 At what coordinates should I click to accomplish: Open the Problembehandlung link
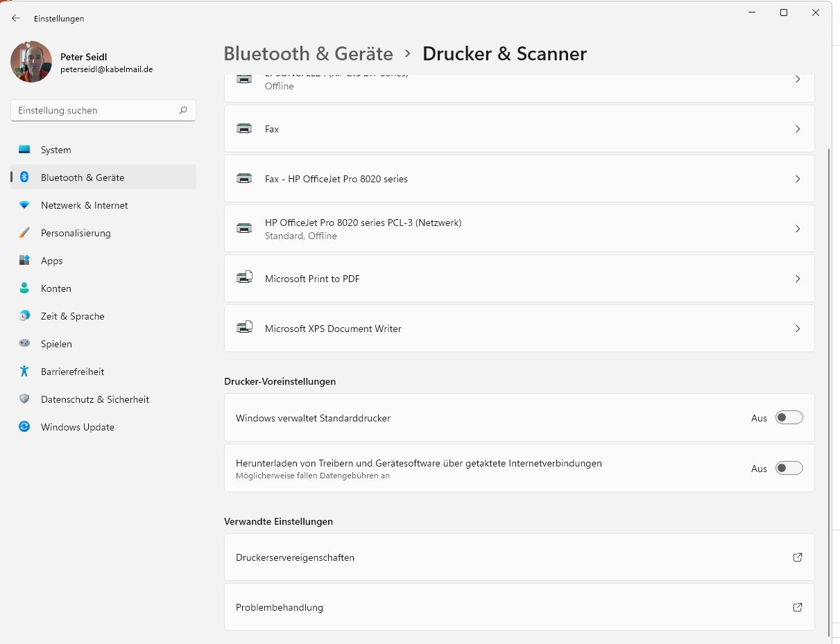coord(798,607)
